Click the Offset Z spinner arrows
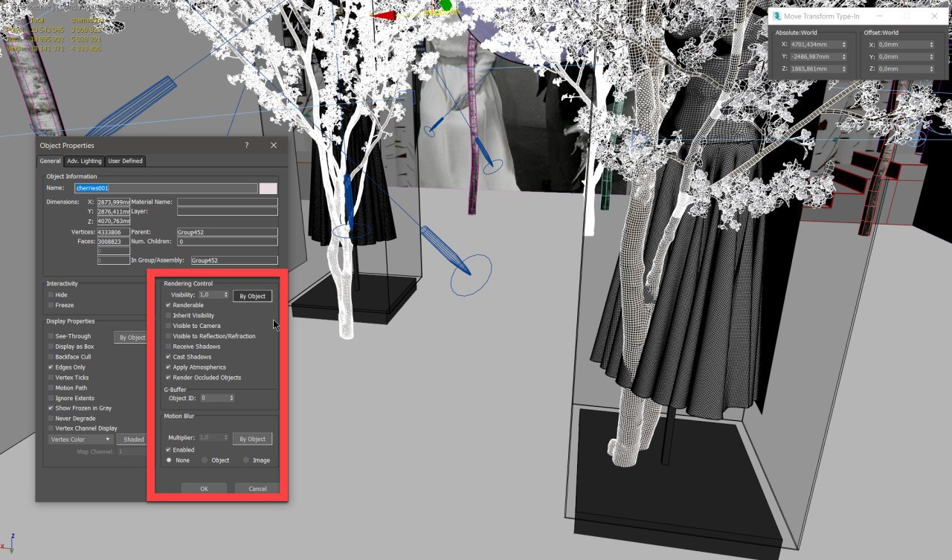 click(930, 68)
